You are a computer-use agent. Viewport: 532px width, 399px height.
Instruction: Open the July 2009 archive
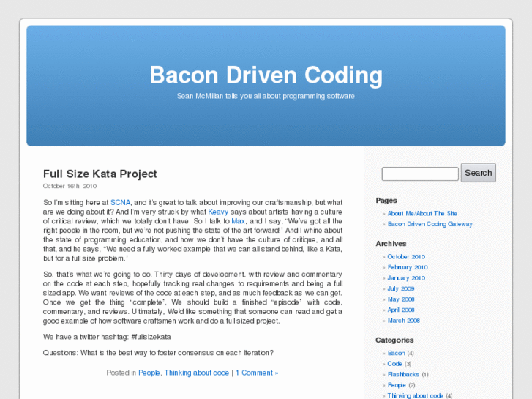[401, 288]
